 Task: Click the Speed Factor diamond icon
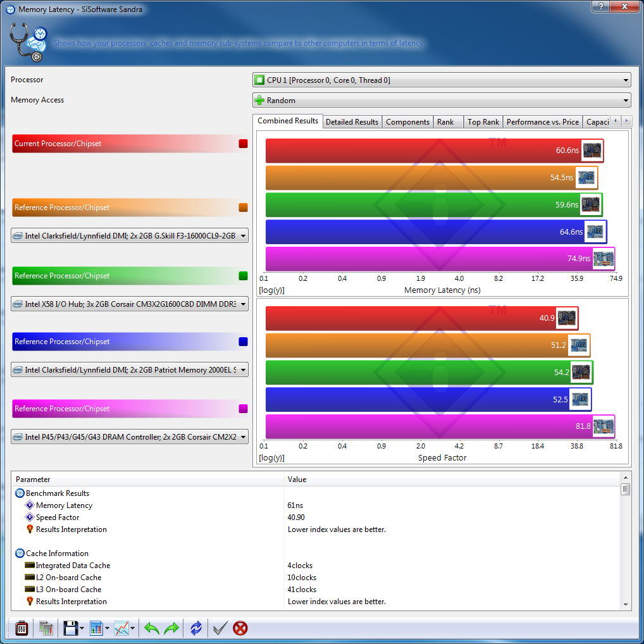tap(30, 517)
